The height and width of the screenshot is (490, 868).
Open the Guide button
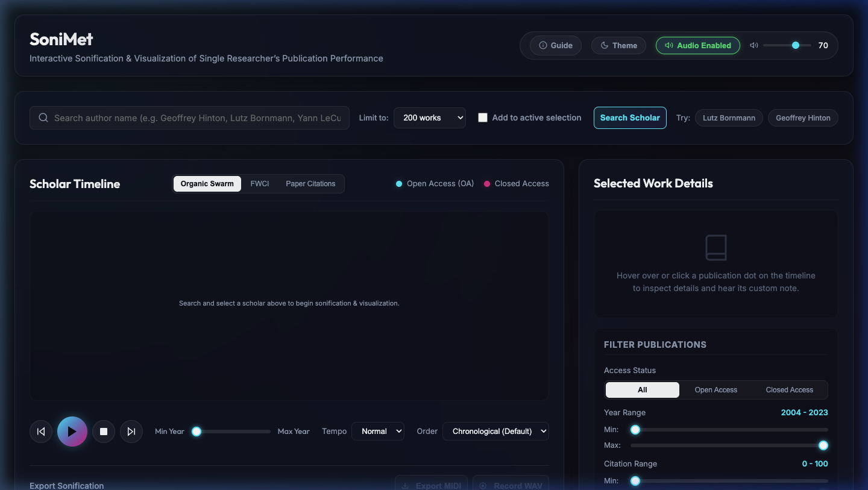click(556, 45)
